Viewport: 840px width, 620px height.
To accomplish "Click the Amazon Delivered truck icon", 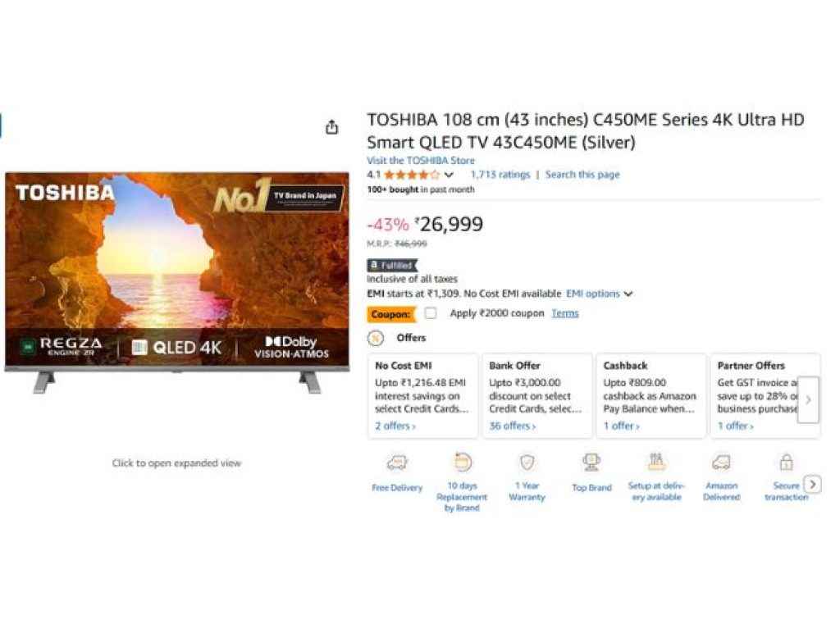I will click(x=721, y=463).
